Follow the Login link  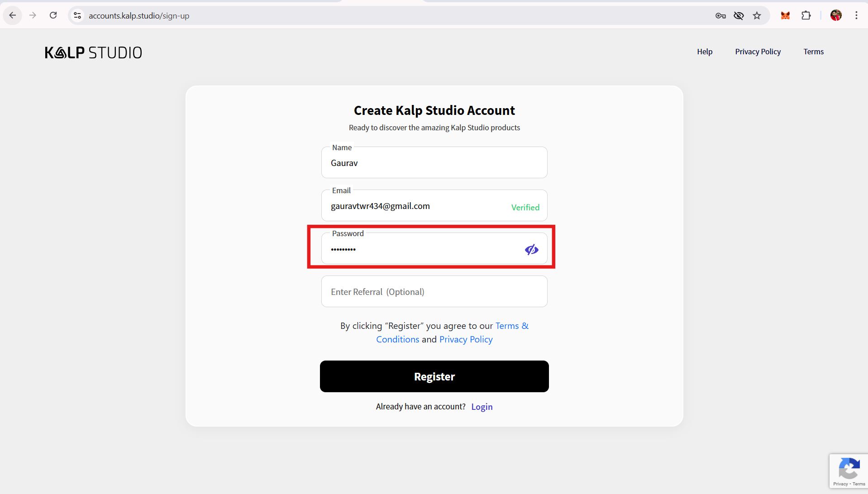click(x=482, y=407)
